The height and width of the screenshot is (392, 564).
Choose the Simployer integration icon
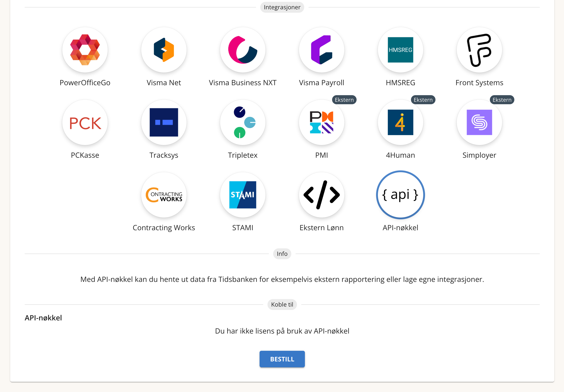[x=479, y=122]
